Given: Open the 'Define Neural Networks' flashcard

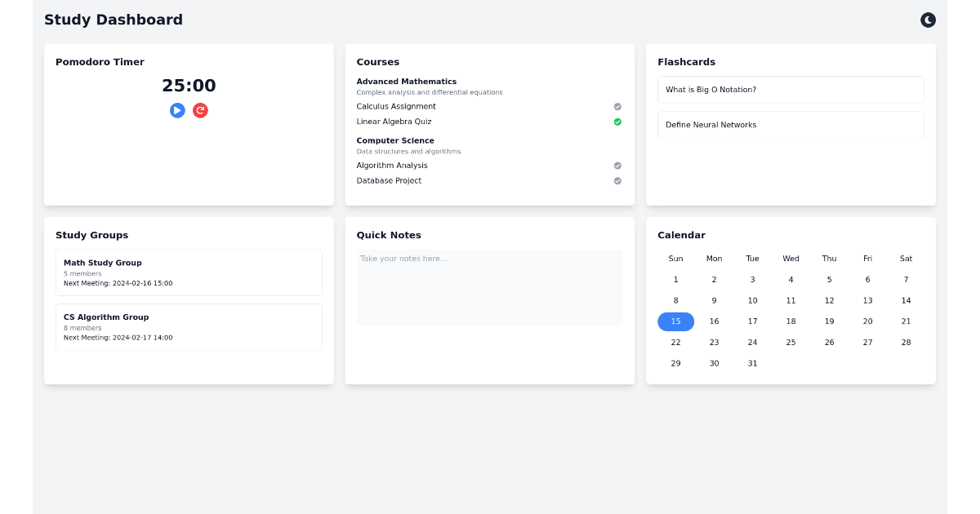Looking at the screenshot, I should [x=791, y=125].
